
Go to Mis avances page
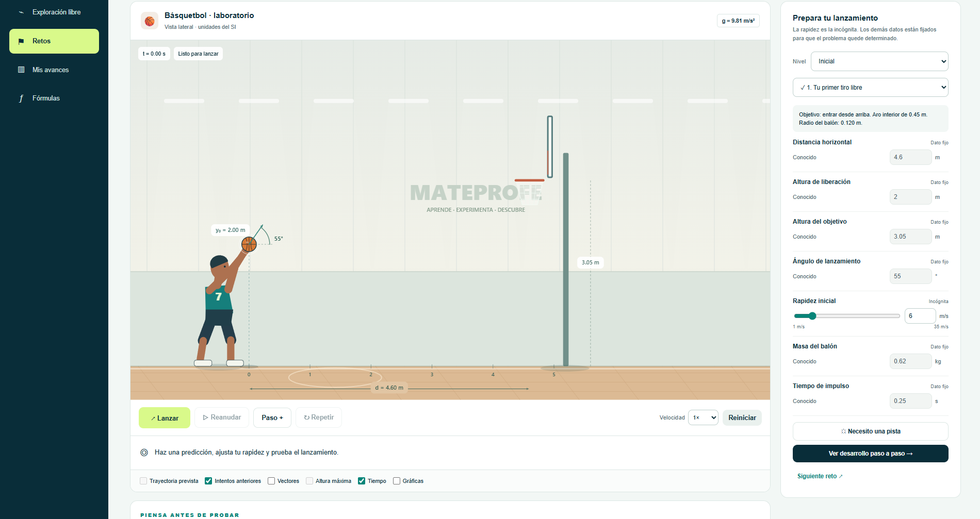pyautogui.click(x=54, y=70)
